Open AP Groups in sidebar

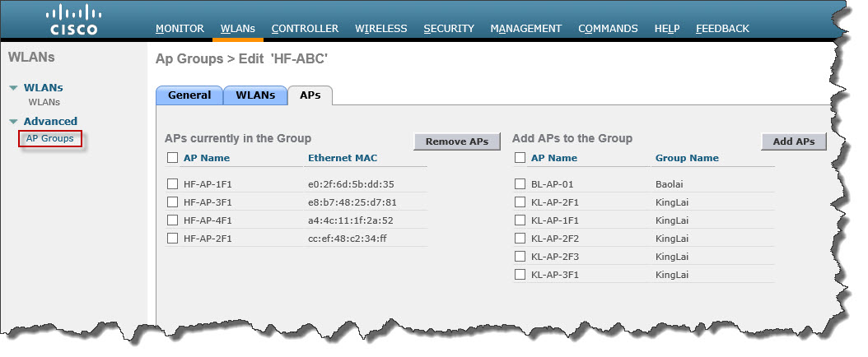49,138
